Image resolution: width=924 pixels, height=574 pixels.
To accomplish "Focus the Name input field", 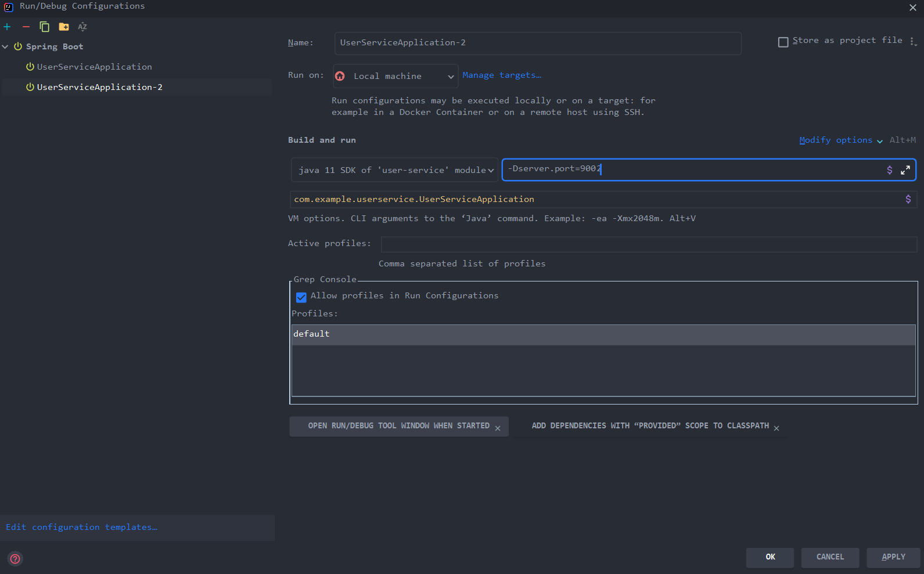I will point(538,43).
